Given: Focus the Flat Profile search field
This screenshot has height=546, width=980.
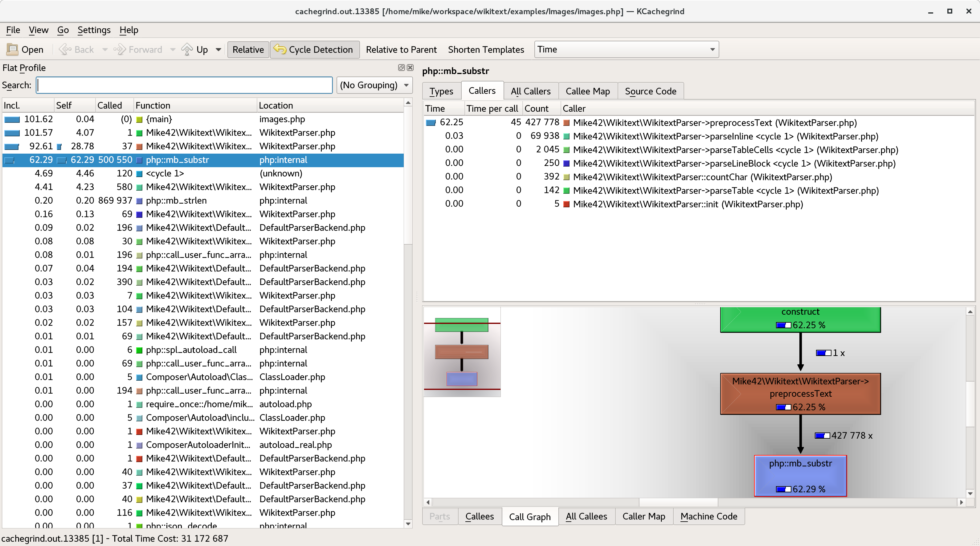Looking at the screenshot, I should (x=185, y=85).
